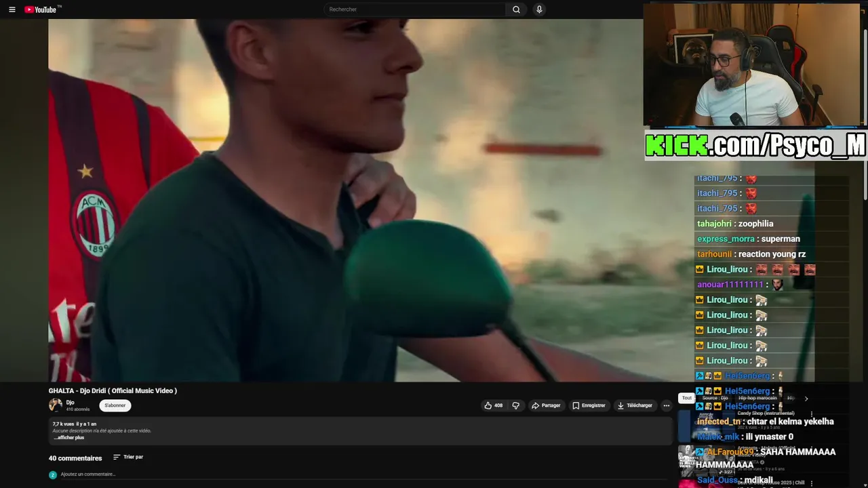Subscribe with the S'abonner button
This screenshot has height=488, width=868.
pyautogui.click(x=115, y=405)
